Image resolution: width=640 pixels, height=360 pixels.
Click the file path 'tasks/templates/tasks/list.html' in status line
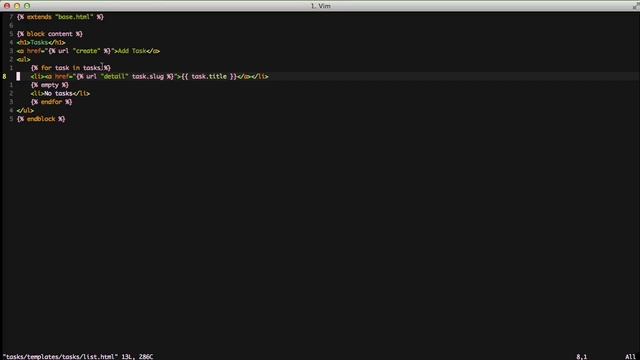tap(60, 357)
